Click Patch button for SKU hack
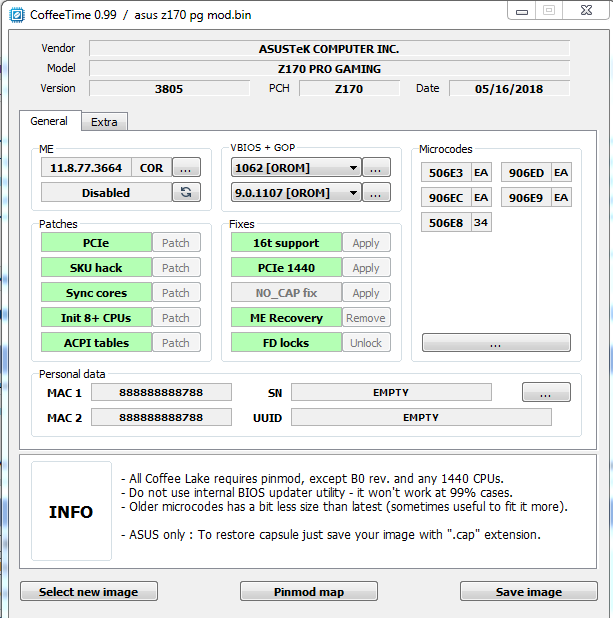The width and height of the screenshot is (613, 618). [x=176, y=268]
